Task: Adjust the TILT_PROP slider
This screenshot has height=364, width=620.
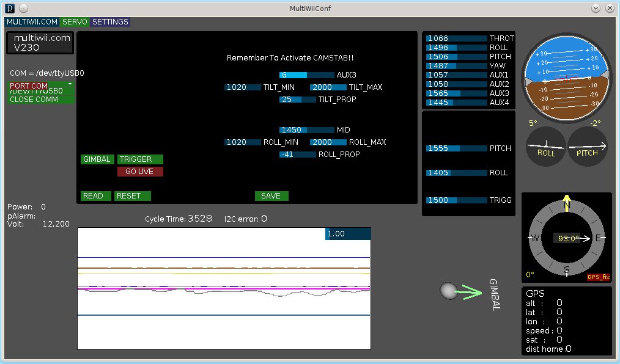Action: click(x=298, y=99)
